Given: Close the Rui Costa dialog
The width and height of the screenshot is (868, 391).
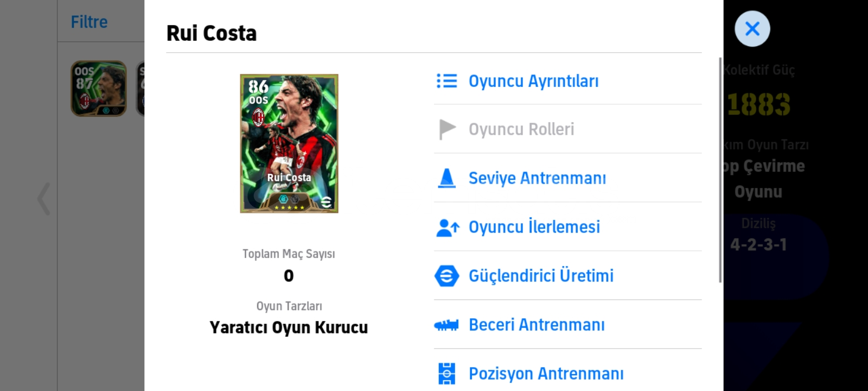Looking at the screenshot, I should [752, 29].
